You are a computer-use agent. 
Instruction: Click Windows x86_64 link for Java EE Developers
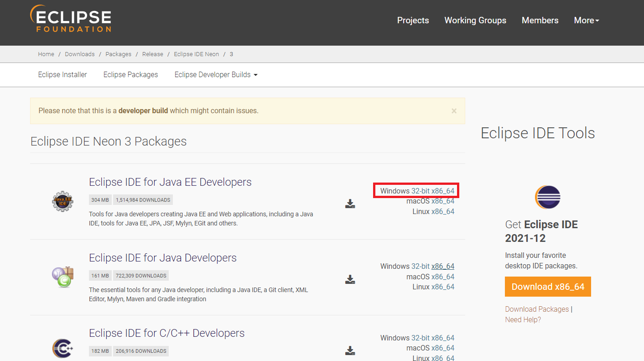(x=443, y=191)
